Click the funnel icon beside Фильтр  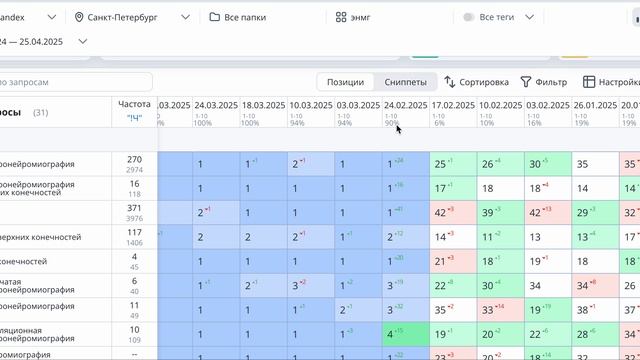(526, 82)
